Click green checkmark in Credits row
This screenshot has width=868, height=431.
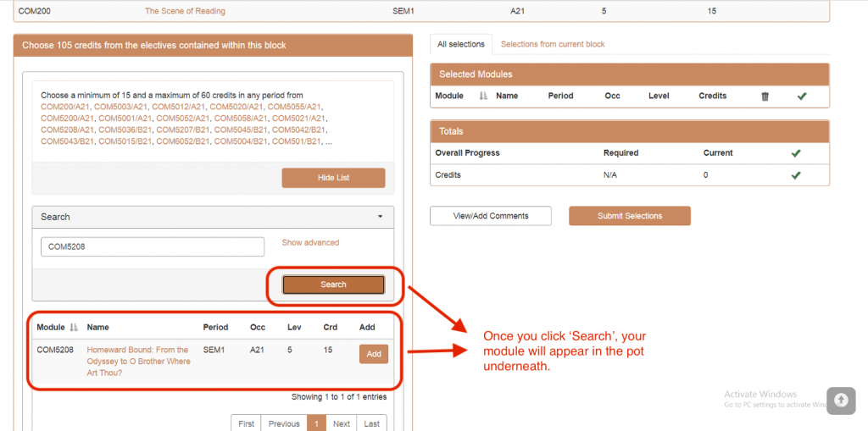795,175
